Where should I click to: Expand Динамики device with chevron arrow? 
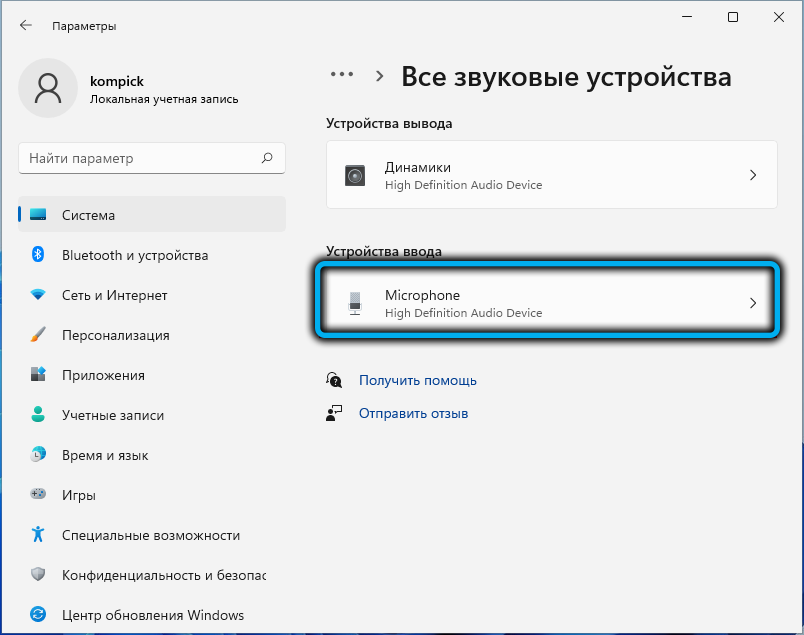coord(753,175)
